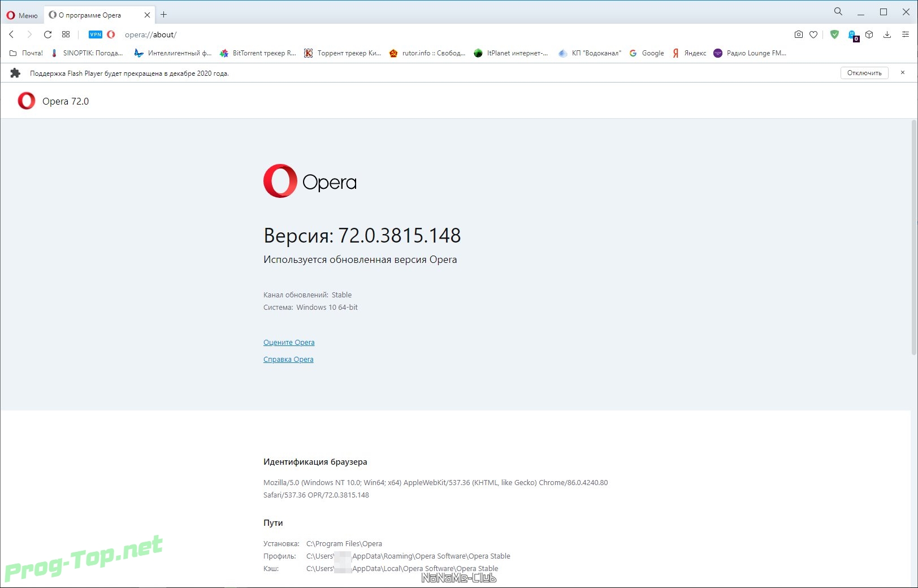Open the BitTorrent трекер R... bookmark

tap(258, 53)
